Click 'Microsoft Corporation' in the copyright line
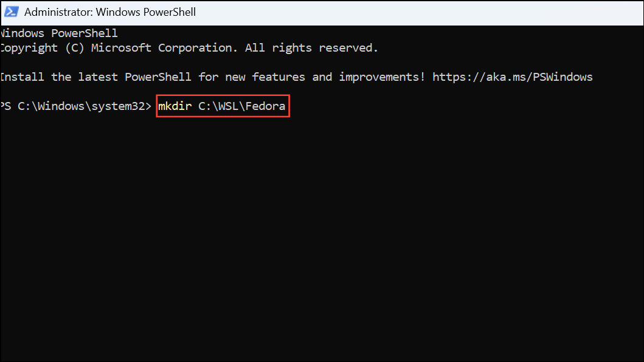Viewport: 644px width, 362px height. click(162, 47)
